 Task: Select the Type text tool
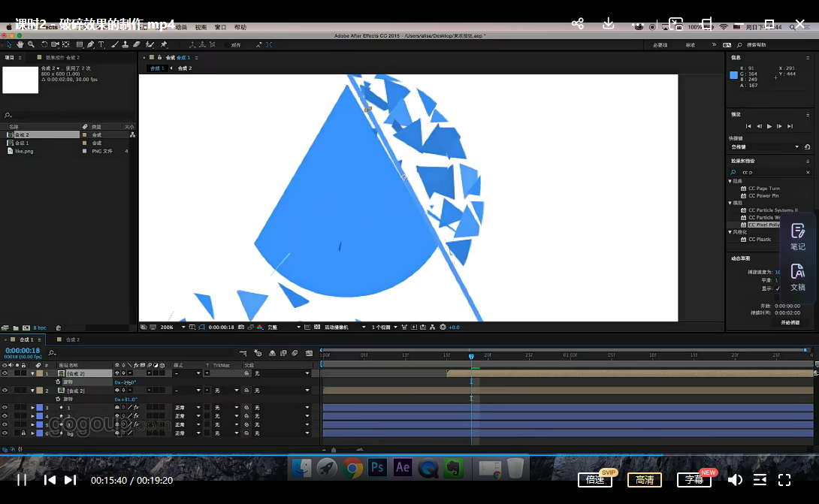click(x=101, y=45)
